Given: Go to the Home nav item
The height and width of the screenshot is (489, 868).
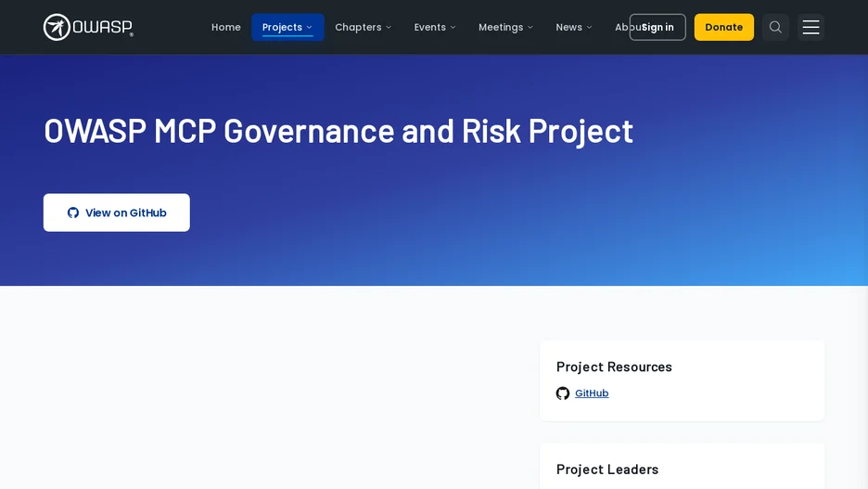Looking at the screenshot, I should click(226, 27).
